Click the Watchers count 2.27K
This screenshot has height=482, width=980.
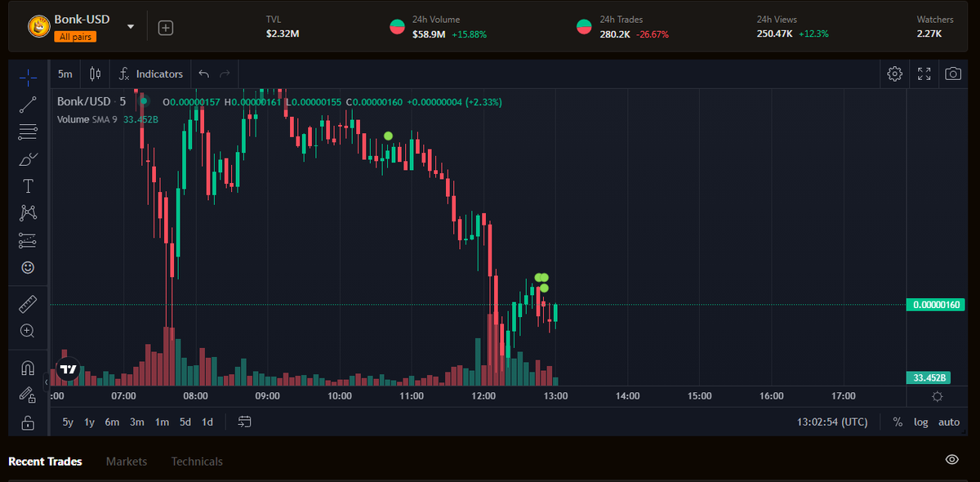[x=929, y=33]
